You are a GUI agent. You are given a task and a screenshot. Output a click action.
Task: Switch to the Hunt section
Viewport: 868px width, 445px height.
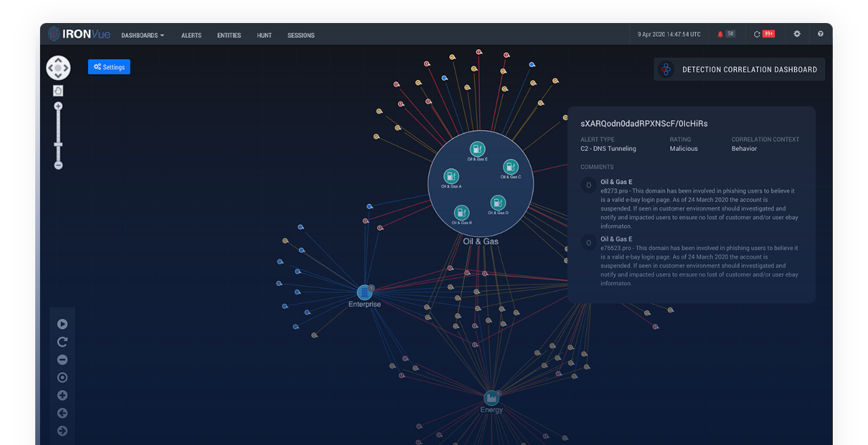(x=264, y=35)
